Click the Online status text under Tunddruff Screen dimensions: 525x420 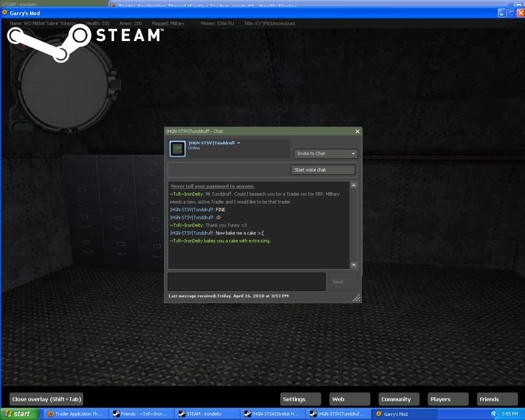pyautogui.click(x=194, y=148)
